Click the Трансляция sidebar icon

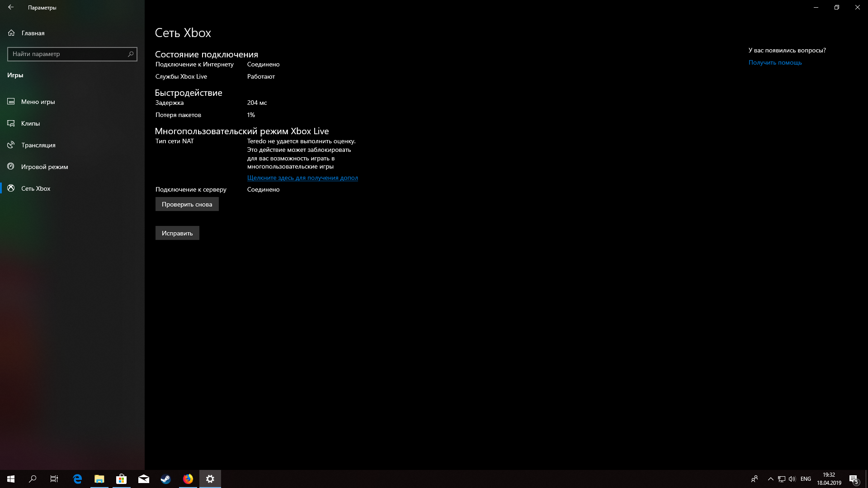11,145
